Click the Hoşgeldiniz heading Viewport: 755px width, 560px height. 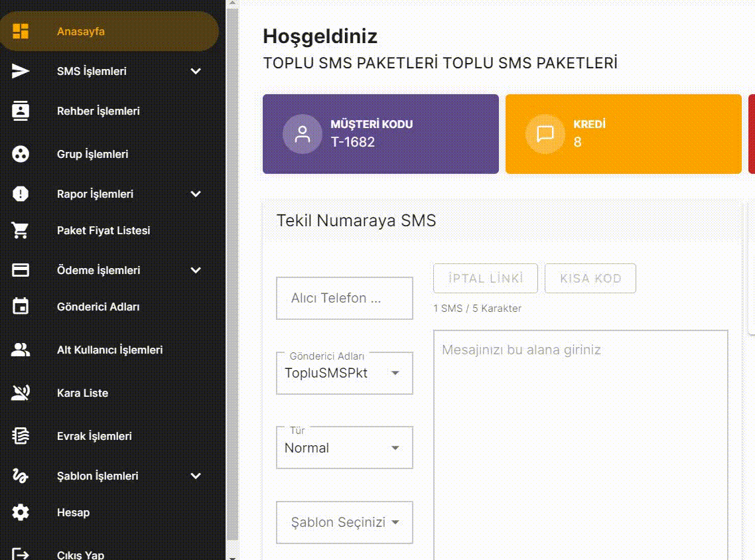320,36
